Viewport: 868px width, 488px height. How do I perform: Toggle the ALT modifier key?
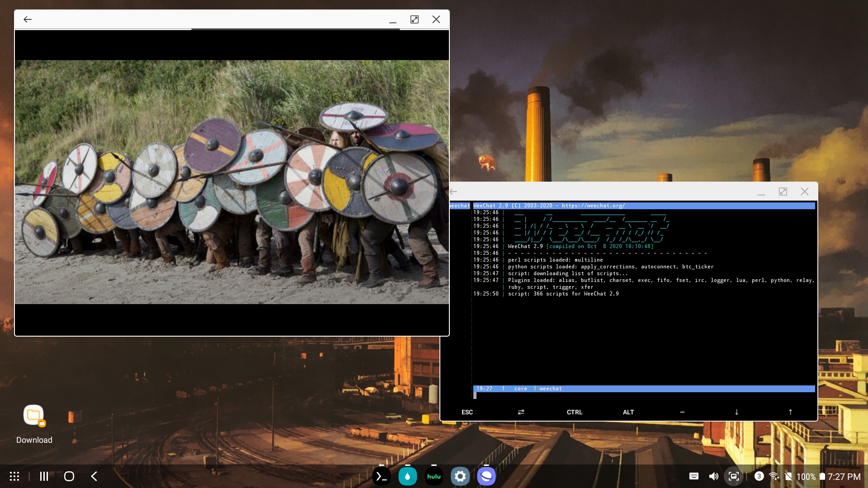(x=628, y=412)
